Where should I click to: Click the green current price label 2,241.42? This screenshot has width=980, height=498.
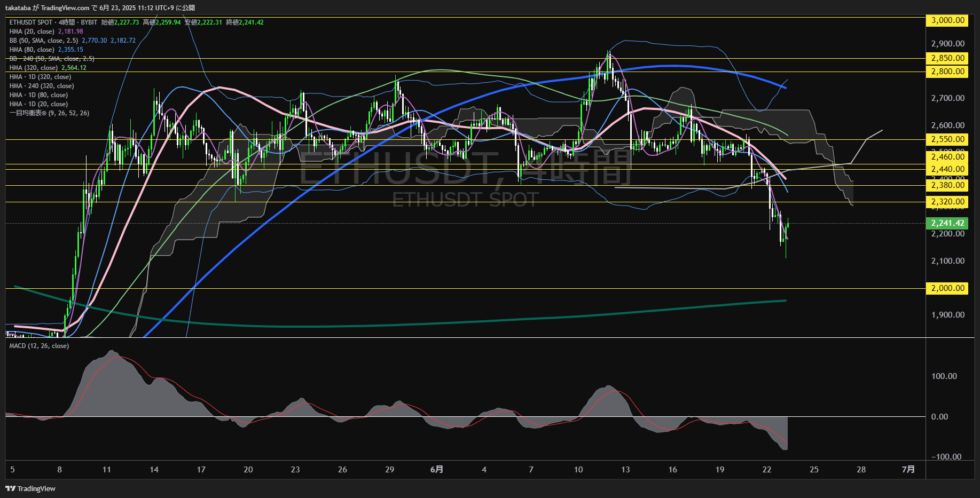click(947, 223)
